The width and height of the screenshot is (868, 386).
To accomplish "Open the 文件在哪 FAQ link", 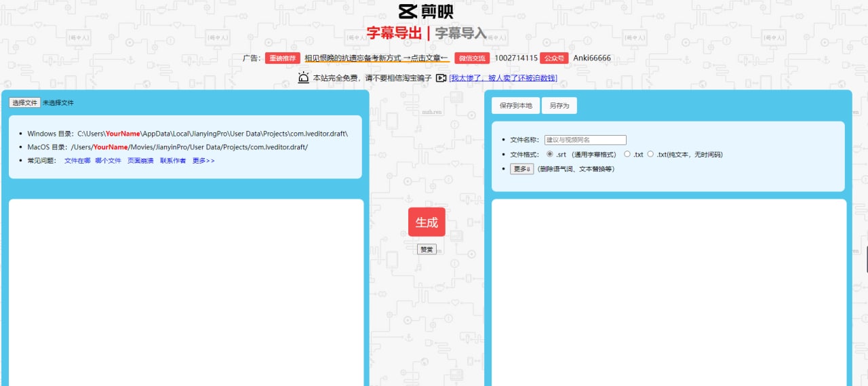I will (77, 161).
